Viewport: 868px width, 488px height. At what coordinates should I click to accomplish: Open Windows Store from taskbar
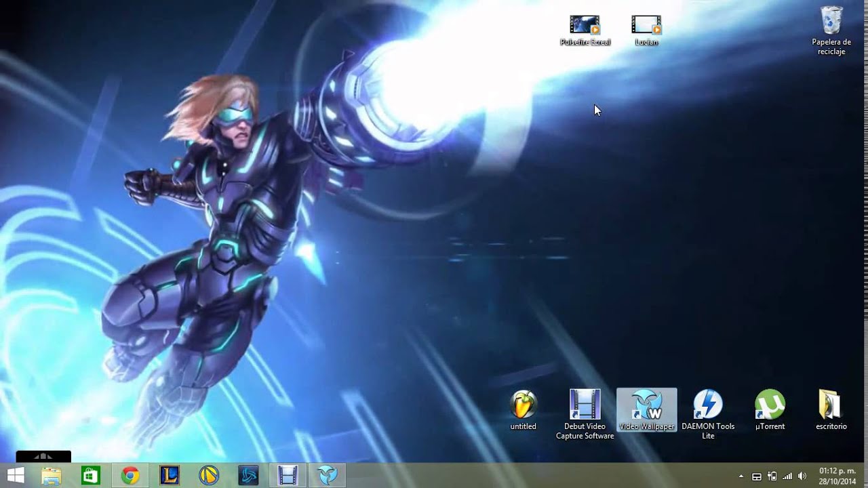(90, 476)
